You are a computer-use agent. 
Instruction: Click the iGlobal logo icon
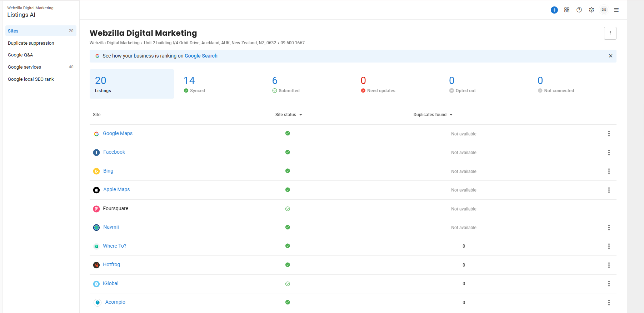pyautogui.click(x=96, y=284)
